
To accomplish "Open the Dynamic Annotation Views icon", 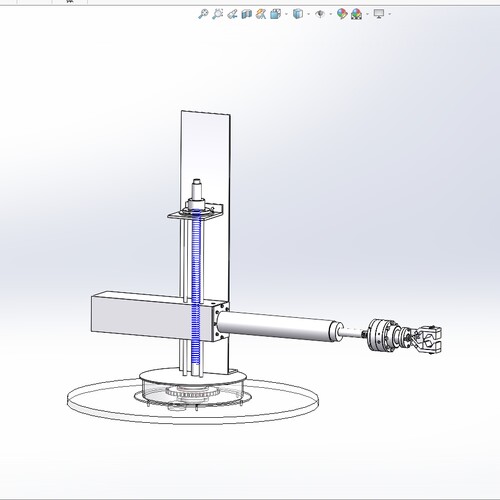I will [261, 14].
